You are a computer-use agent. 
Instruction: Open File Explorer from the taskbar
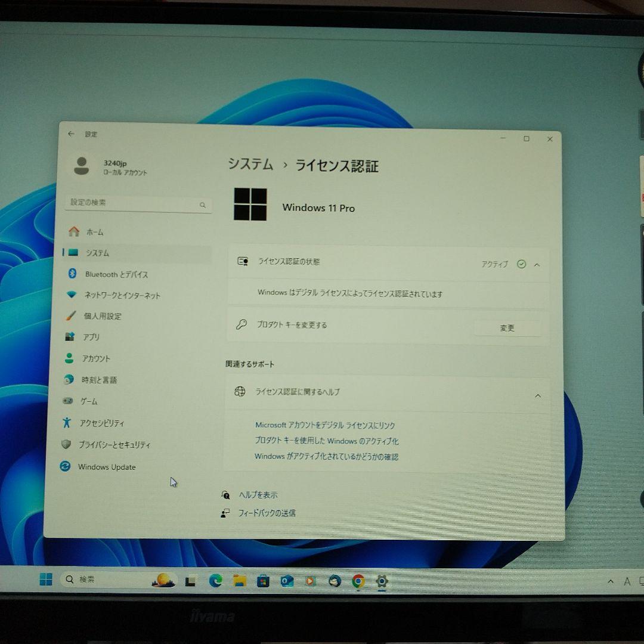(240, 581)
